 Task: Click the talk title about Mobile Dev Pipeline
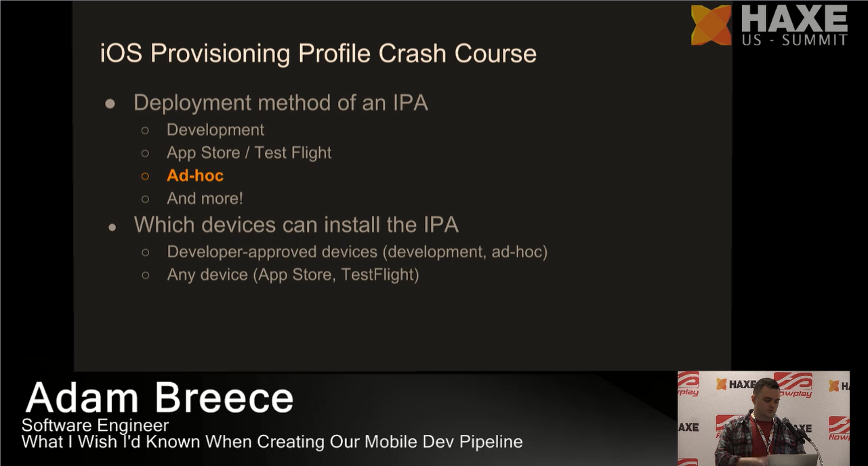(272, 442)
